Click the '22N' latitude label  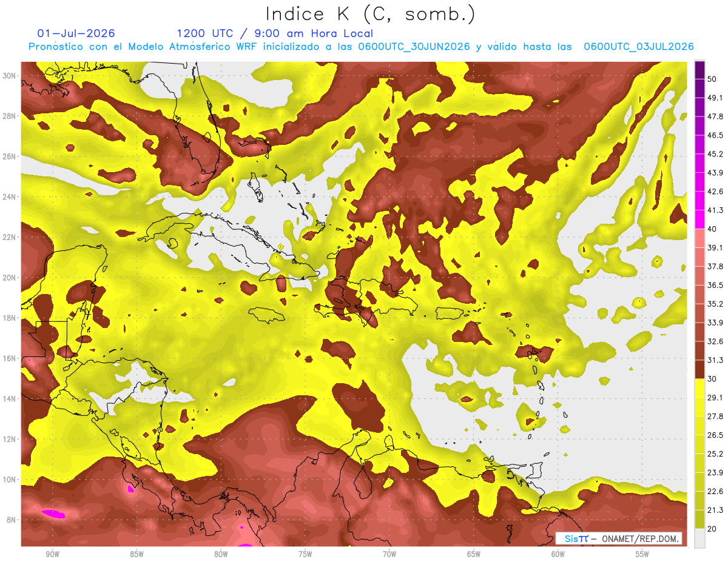tap(10, 237)
